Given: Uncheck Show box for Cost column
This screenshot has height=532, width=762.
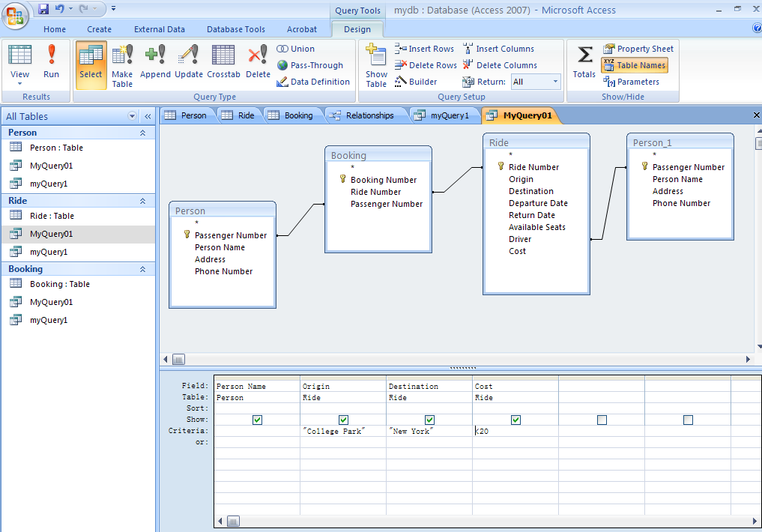Looking at the screenshot, I should (515, 420).
